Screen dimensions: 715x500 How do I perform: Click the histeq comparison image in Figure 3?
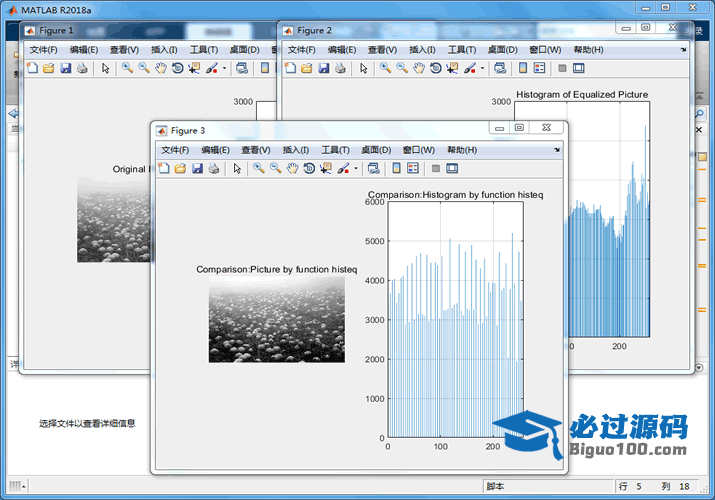(276, 320)
